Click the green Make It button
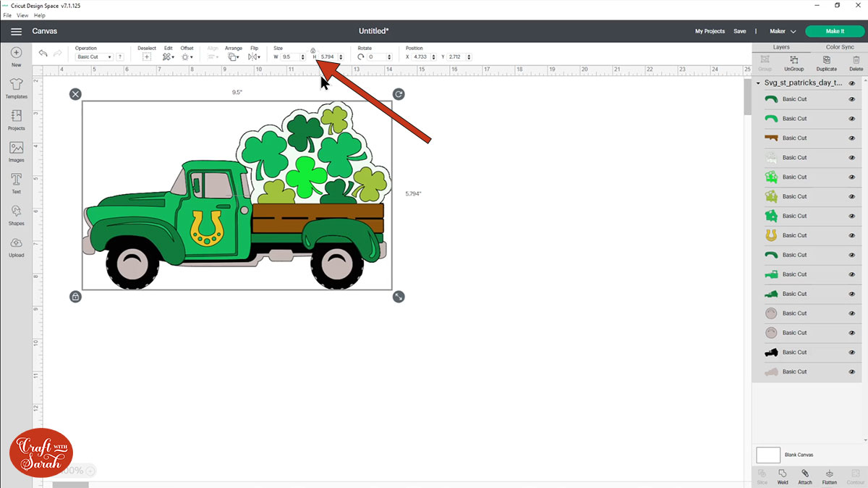The width and height of the screenshot is (868, 488). coord(834,31)
